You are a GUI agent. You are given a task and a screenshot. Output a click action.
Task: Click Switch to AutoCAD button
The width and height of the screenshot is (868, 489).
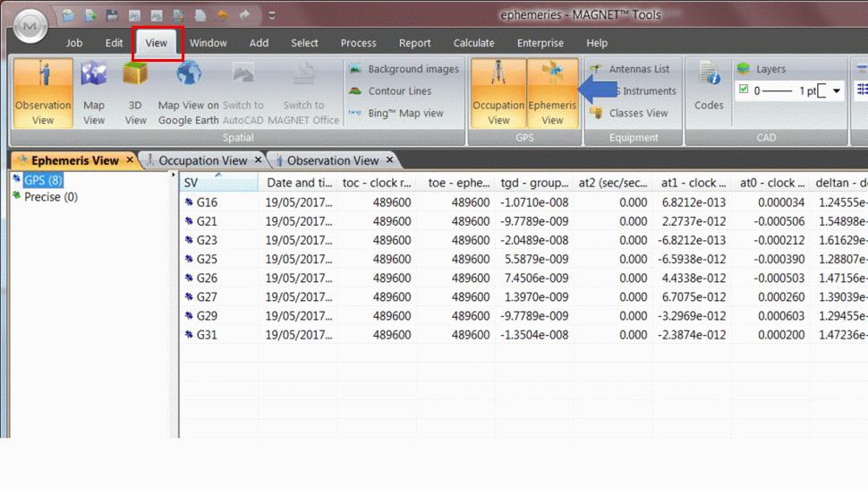click(x=243, y=93)
